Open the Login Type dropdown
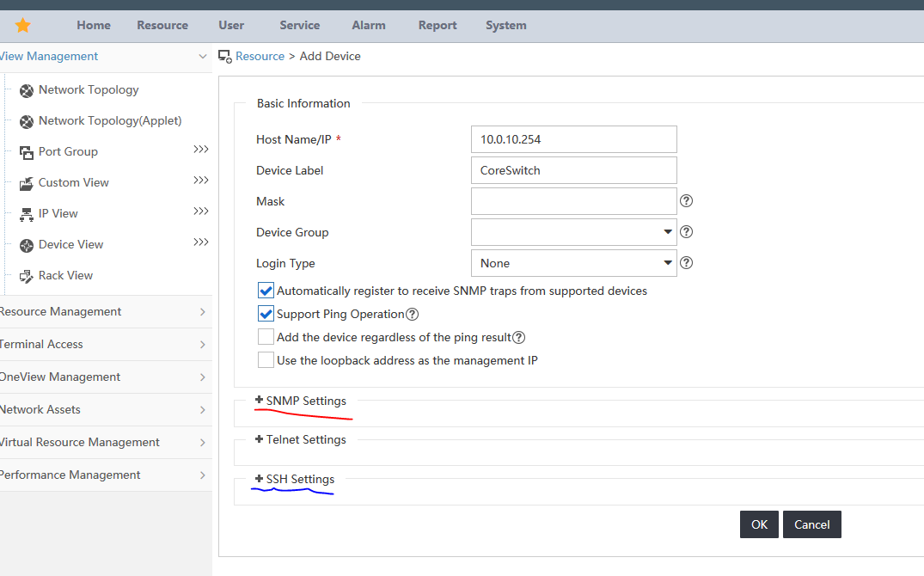This screenshot has width=924, height=576. click(574, 263)
